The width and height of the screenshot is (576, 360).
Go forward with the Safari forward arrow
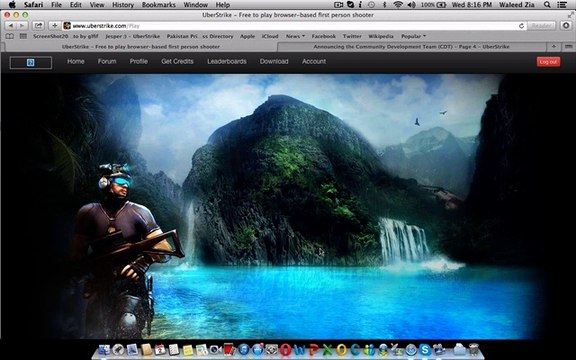(22, 26)
